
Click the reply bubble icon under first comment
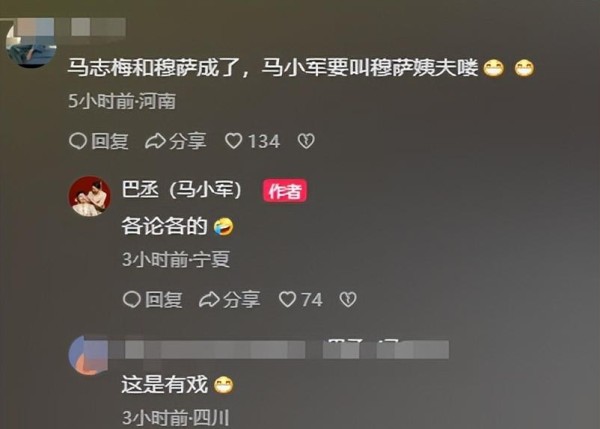tap(78, 141)
